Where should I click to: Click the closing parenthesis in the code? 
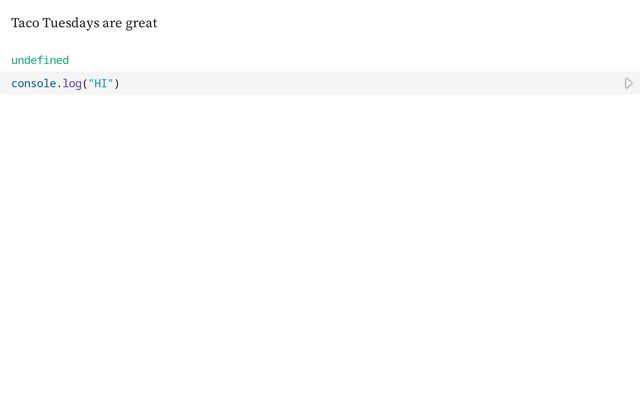(117, 83)
